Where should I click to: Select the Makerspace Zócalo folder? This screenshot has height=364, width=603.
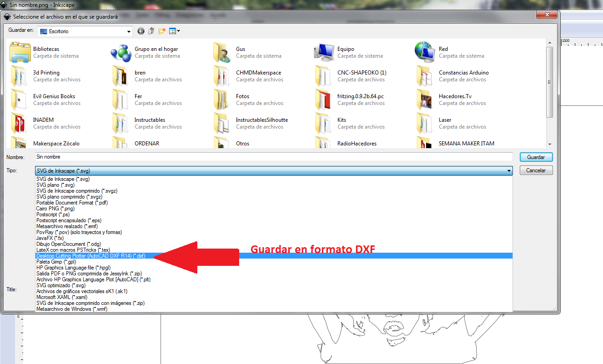(45, 143)
